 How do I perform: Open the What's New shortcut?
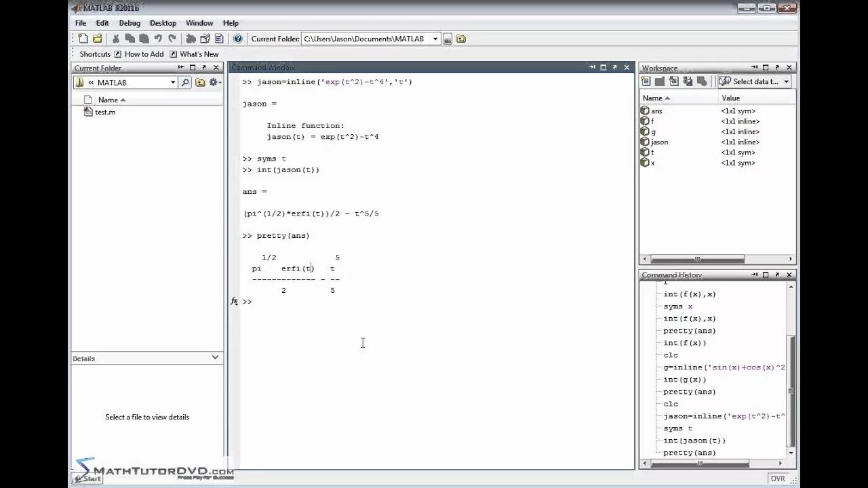[x=194, y=54]
